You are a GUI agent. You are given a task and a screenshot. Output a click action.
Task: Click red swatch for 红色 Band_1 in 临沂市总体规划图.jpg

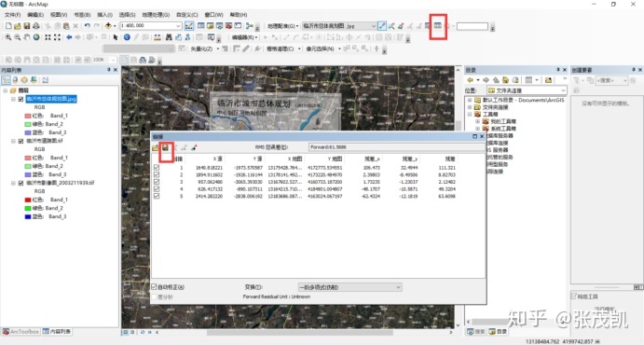[28, 116]
